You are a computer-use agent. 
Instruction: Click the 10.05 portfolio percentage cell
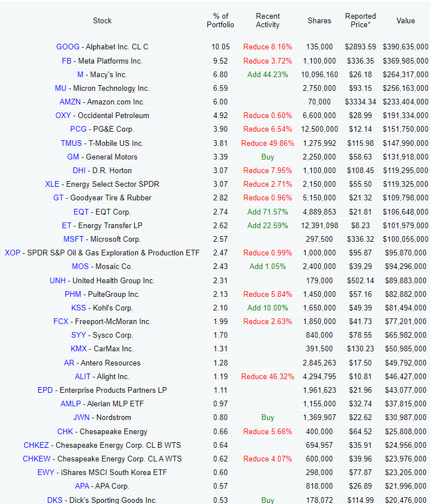[x=220, y=47]
